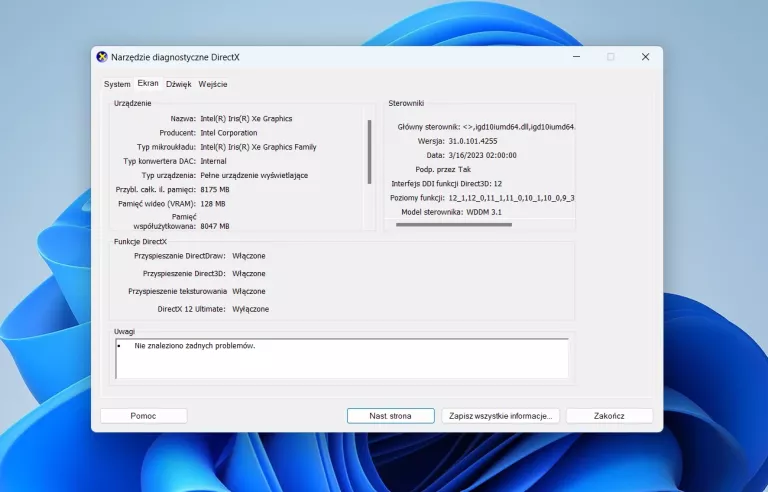Select the Ekran tab
This screenshot has width=768, height=492.
(x=148, y=83)
